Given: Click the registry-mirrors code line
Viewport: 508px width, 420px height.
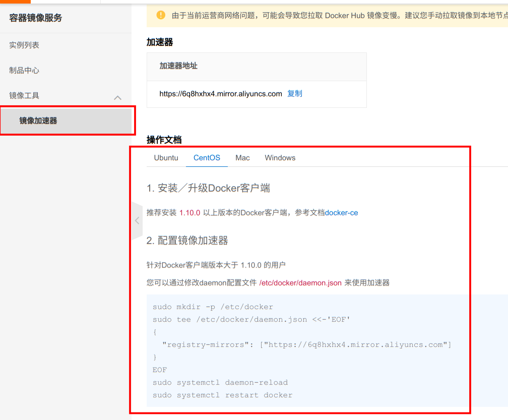Looking at the screenshot, I should pos(306,344).
